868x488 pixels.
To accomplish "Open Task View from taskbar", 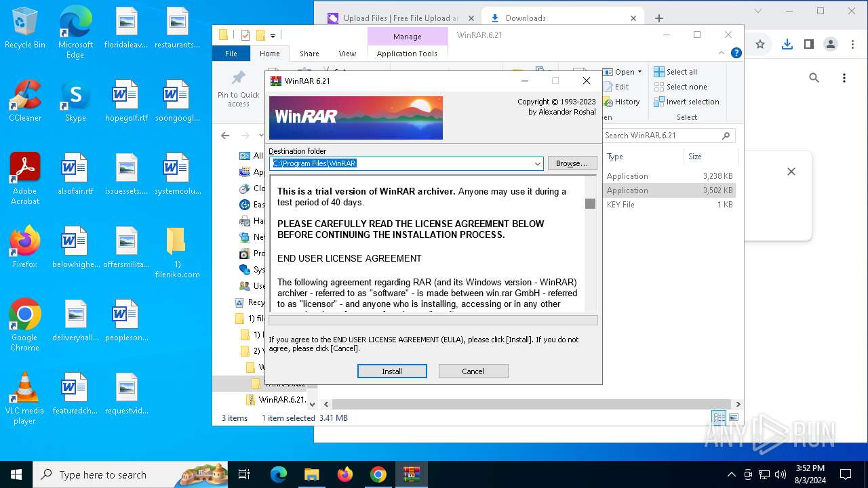I will pyautogui.click(x=244, y=474).
